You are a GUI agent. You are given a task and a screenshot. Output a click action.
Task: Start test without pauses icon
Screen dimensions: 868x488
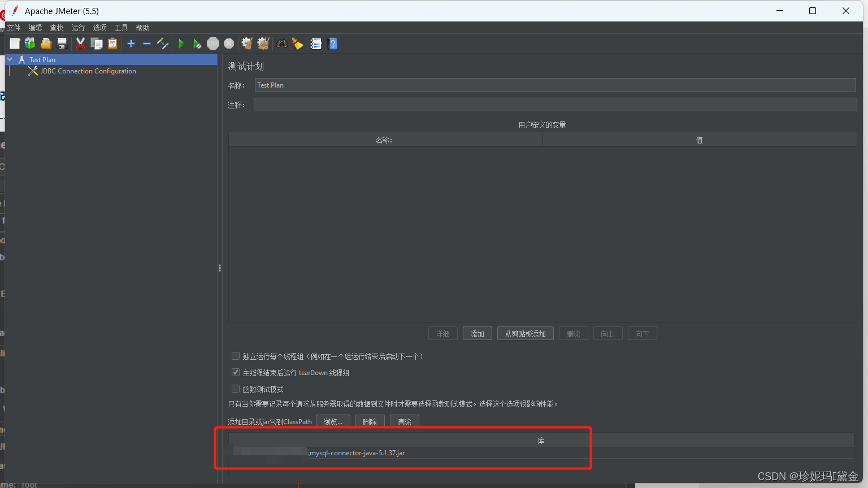click(197, 43)
